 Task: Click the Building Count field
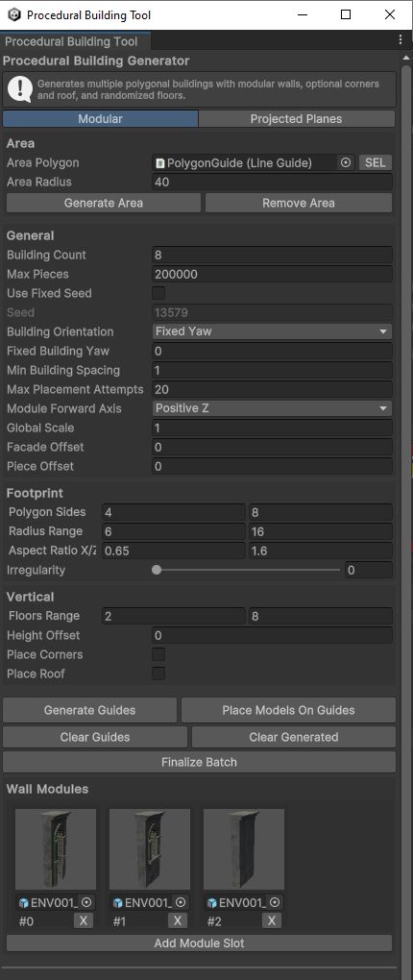273,255
